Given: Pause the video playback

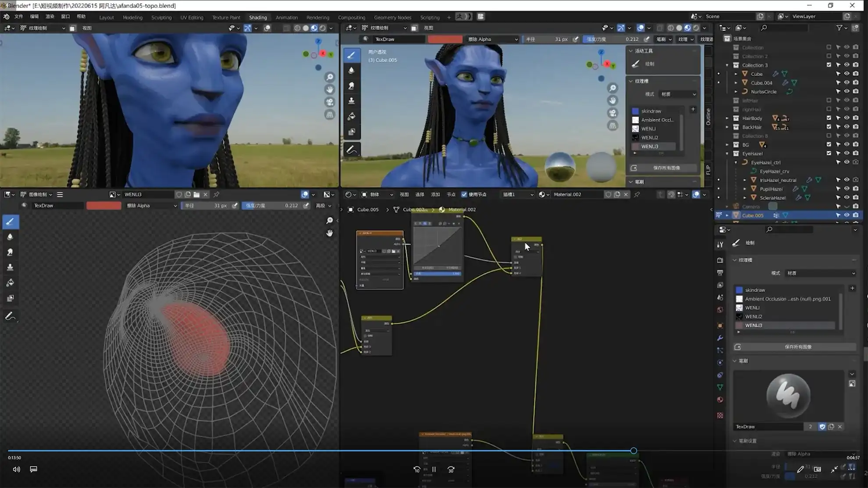Looking at the screenshot, I should point(434,470).
